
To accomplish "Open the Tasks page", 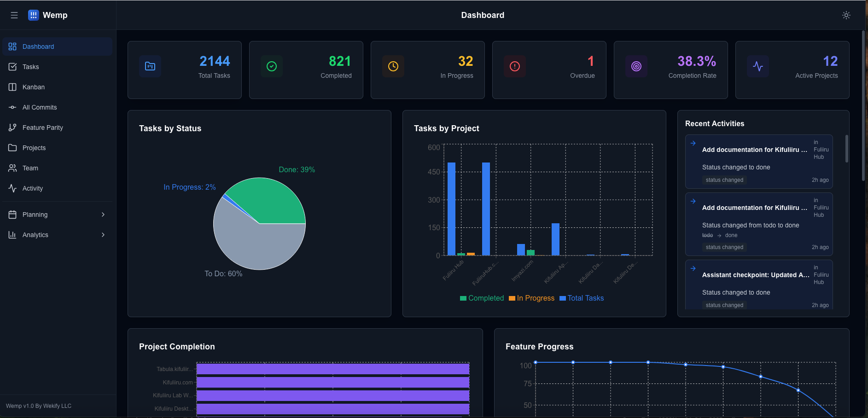I will click(x=58, y=67).
